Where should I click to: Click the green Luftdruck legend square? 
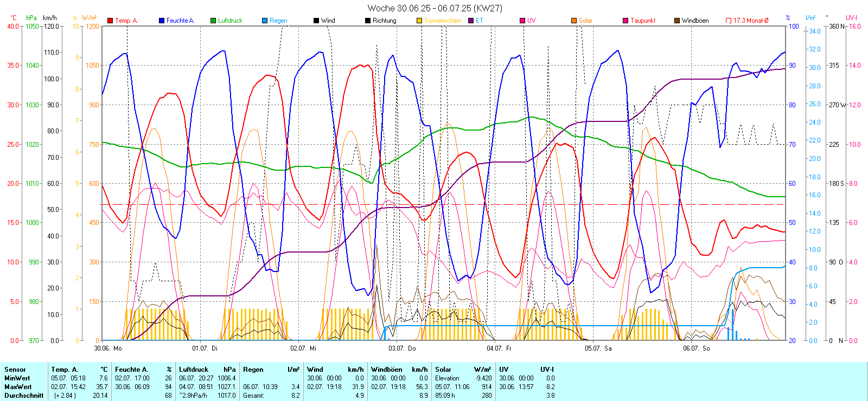[x=213, y=21]
